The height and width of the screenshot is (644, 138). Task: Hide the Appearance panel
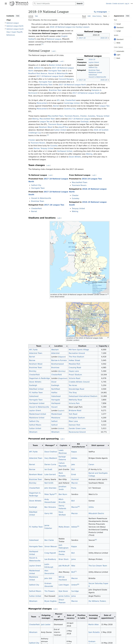point(127,16)
